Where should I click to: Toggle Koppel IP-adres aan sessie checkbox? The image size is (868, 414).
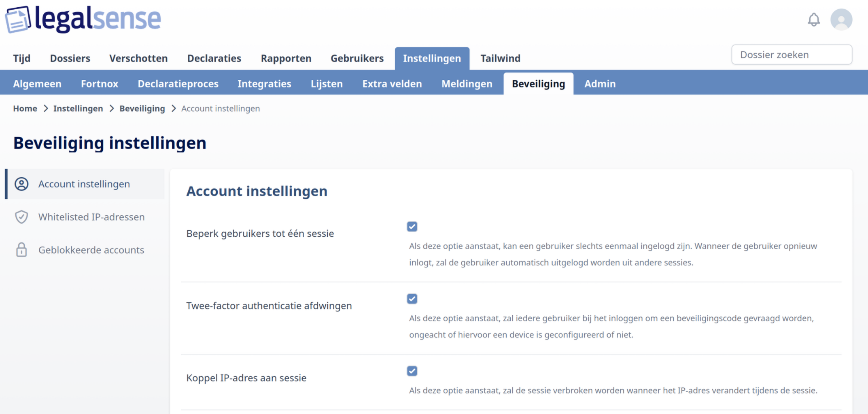point(412,371)
